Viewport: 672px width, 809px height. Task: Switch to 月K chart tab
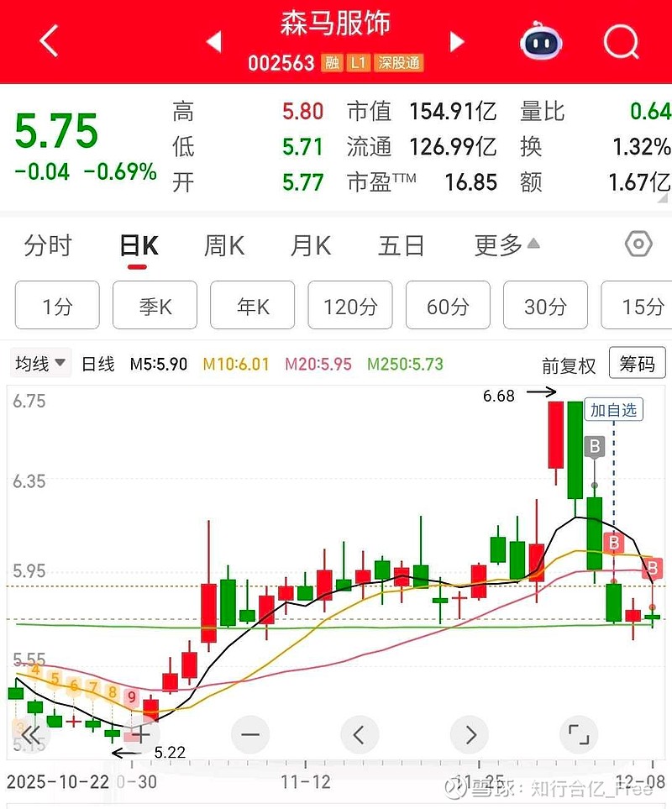coord(311,245)
